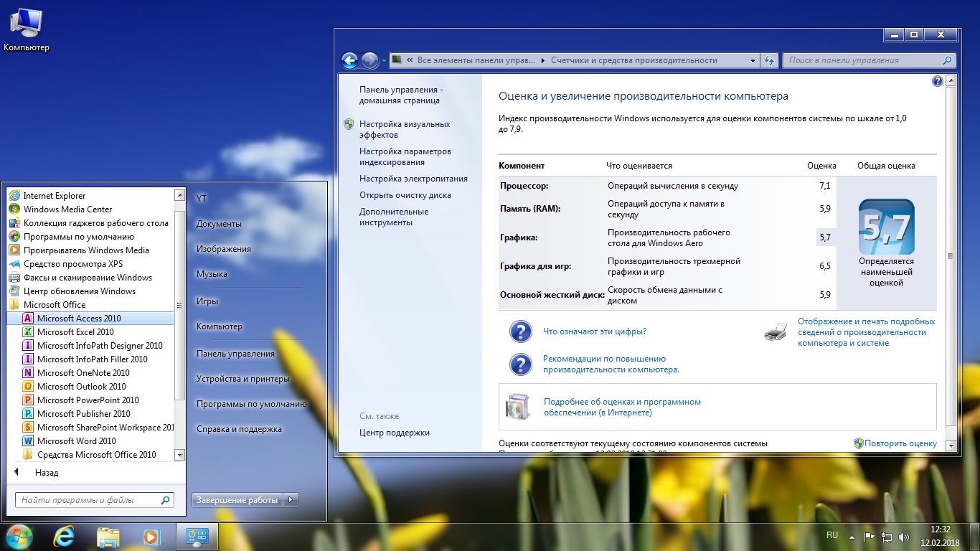Open Устройства и принтеры from Start menu

point(242,379)
